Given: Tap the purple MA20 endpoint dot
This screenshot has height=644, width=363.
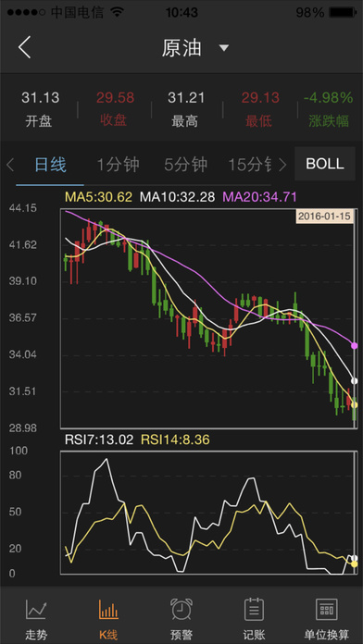Looking at the screenshot, I should (355, 346).
